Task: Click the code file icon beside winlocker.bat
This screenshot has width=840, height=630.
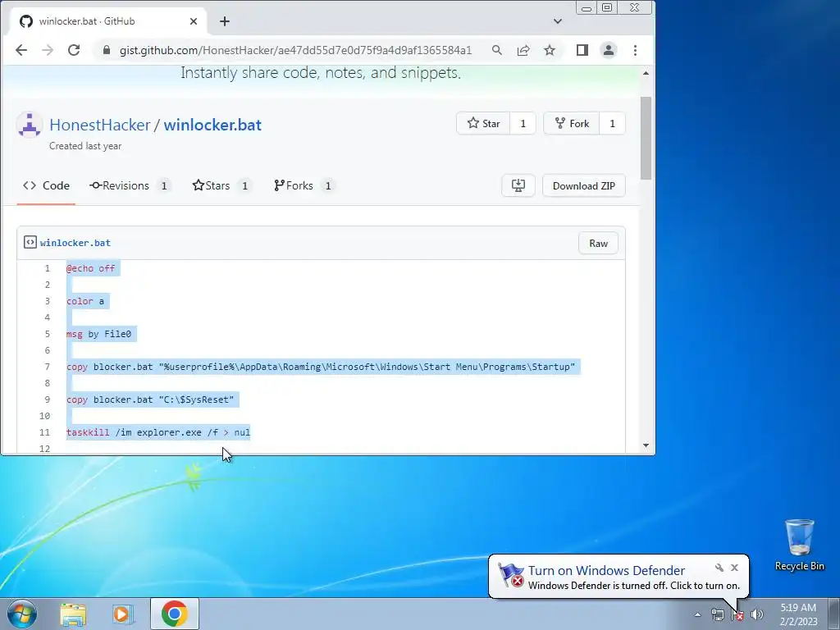Action: point(30,242)
